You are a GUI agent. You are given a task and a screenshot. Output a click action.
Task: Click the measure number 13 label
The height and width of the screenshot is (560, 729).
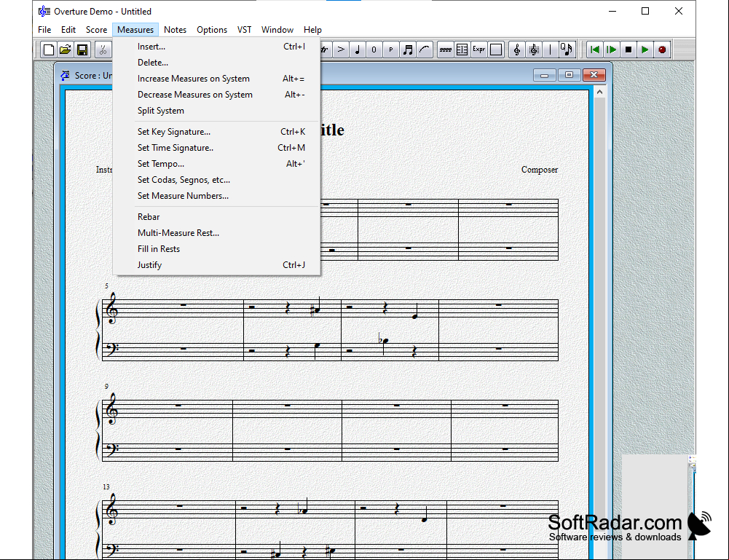click(106, 486)
